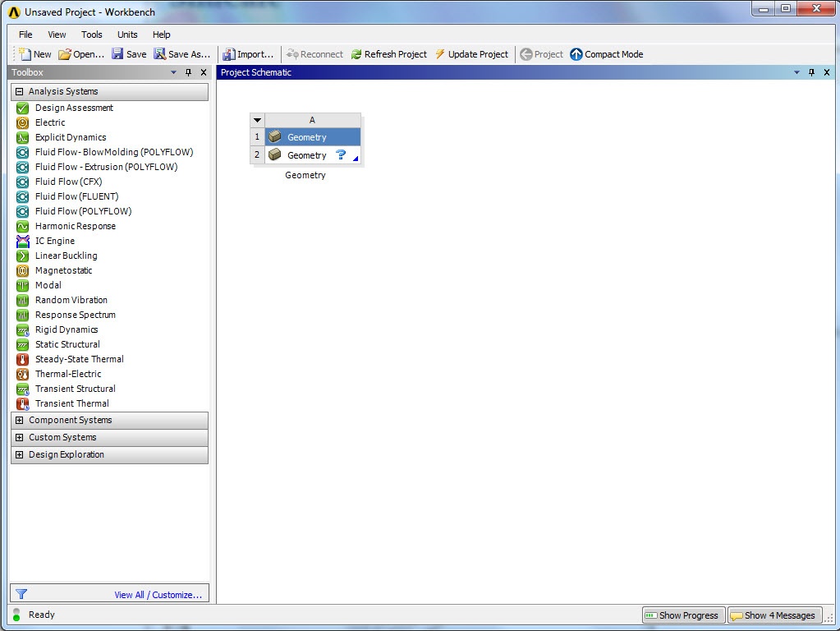Open the Units menu
Image resolution: width=840 pixels, height=631 pixels.
(127, 35)
